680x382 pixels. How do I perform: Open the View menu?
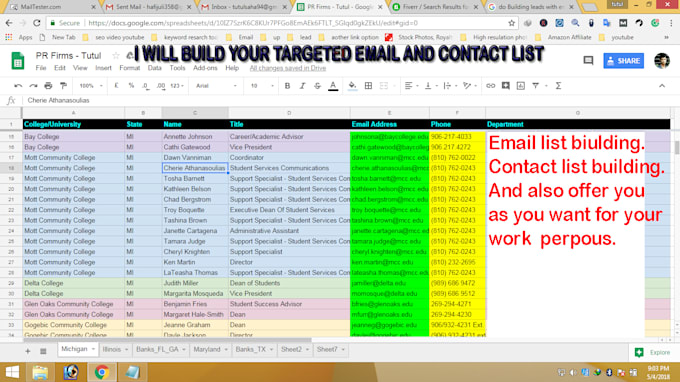tap(80, 68)
